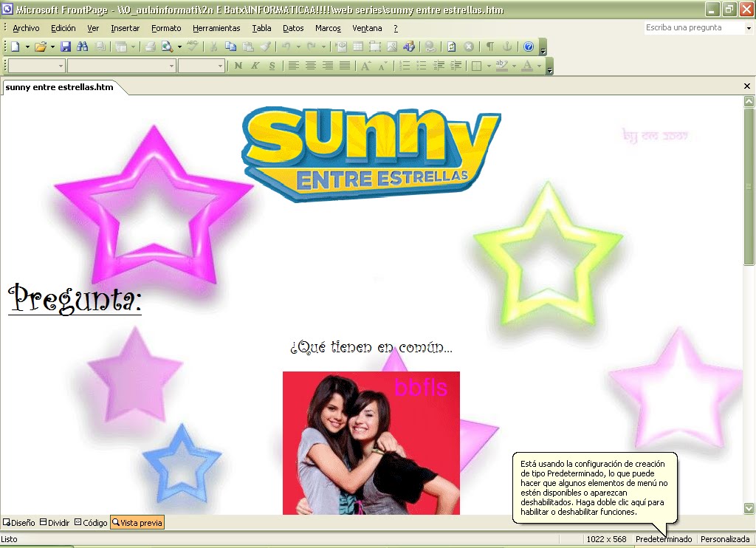This screenshot has width=756, height=548.
Task: Open the Font size combo box
Action: [x=202, y=66]
